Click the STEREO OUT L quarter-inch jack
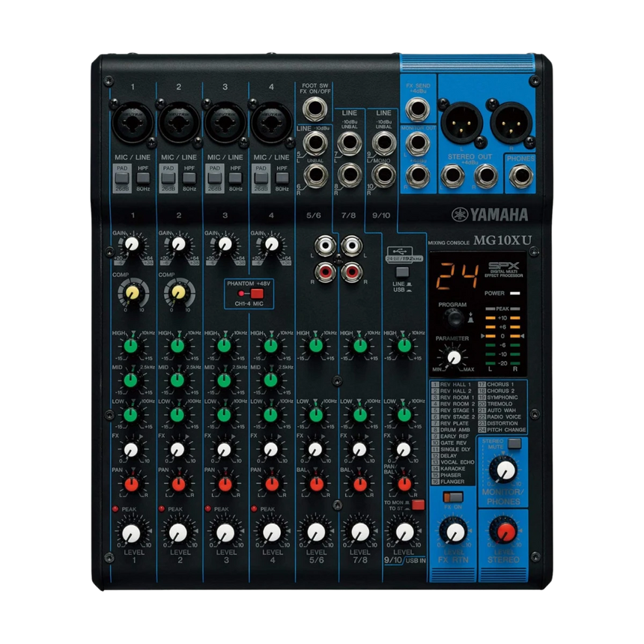 452,175
